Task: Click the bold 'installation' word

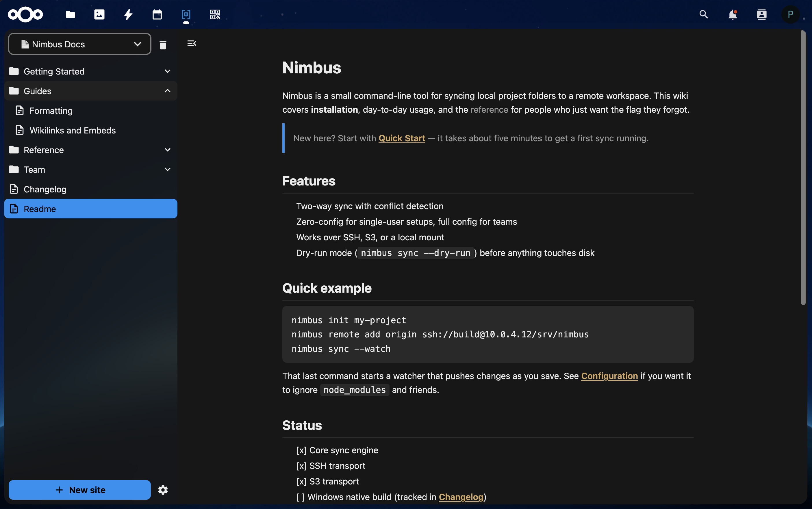Action: (x=334, y=109)
